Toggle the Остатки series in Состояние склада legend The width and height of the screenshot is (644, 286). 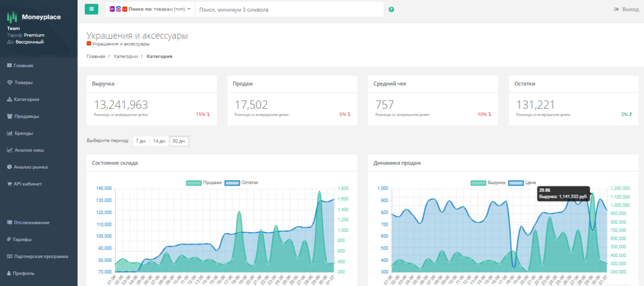click(x=241, y=183)
